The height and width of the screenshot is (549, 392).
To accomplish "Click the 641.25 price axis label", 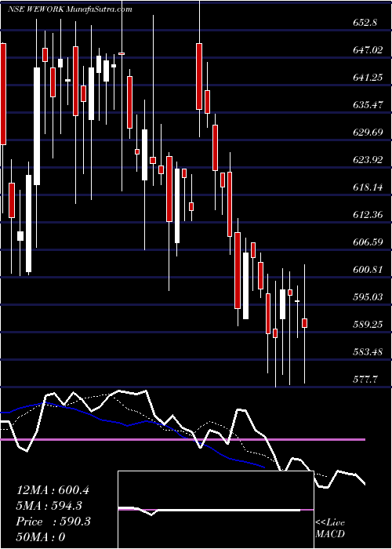I will (x=368, y=78).
